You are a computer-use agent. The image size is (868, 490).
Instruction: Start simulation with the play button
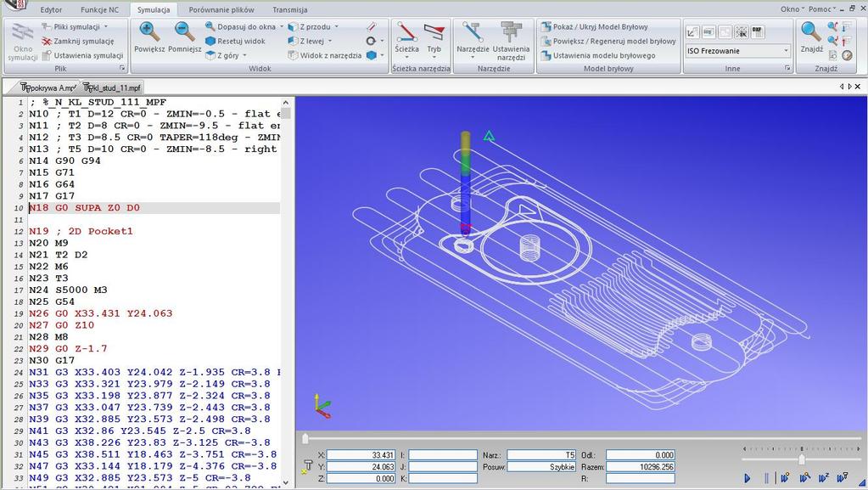click(x=748, y=478)
